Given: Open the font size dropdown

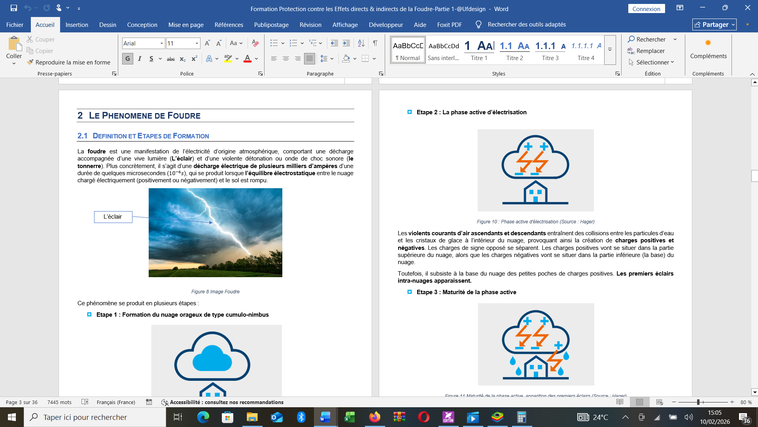Looking at the screenshot, I should (x=197, y=44).
